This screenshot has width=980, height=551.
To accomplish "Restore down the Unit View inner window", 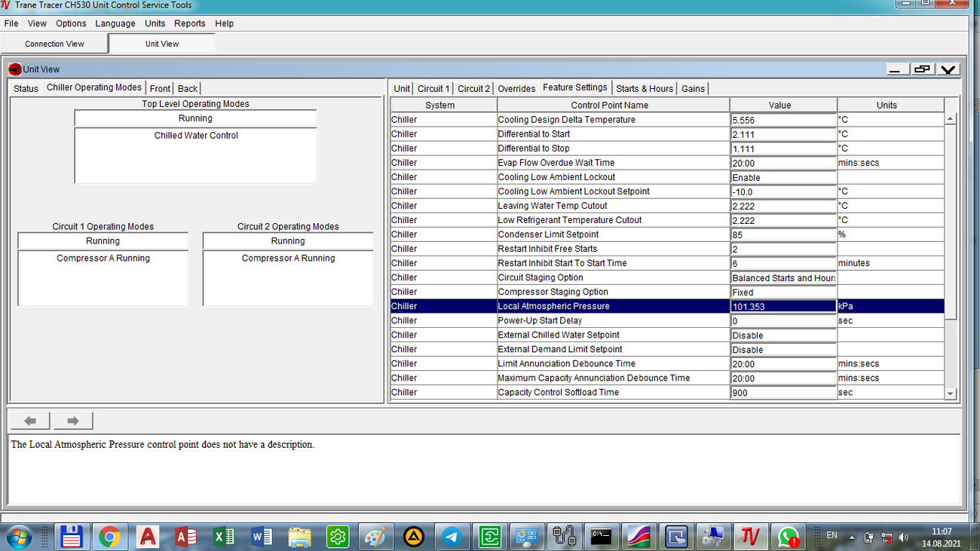I will point(922,69).
